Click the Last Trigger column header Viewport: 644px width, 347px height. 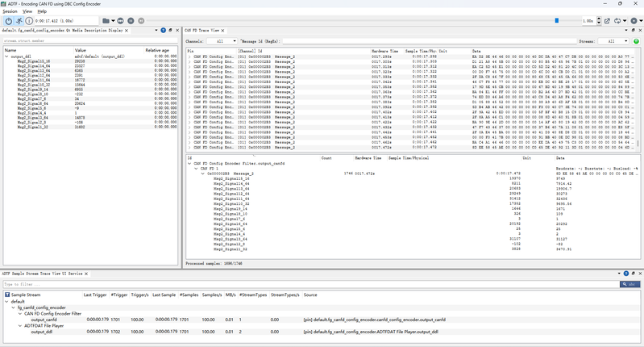click(x=95, y=295)
